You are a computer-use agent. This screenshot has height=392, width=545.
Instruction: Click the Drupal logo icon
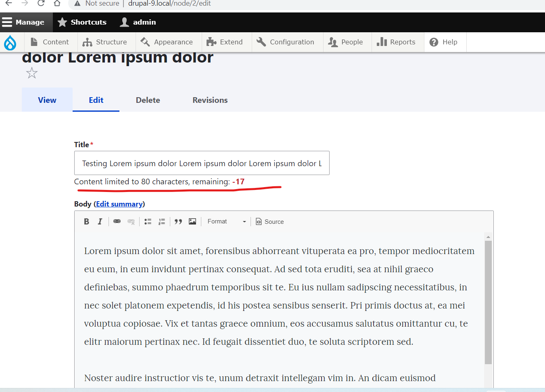pyautogui.click(x=10, y=42)
